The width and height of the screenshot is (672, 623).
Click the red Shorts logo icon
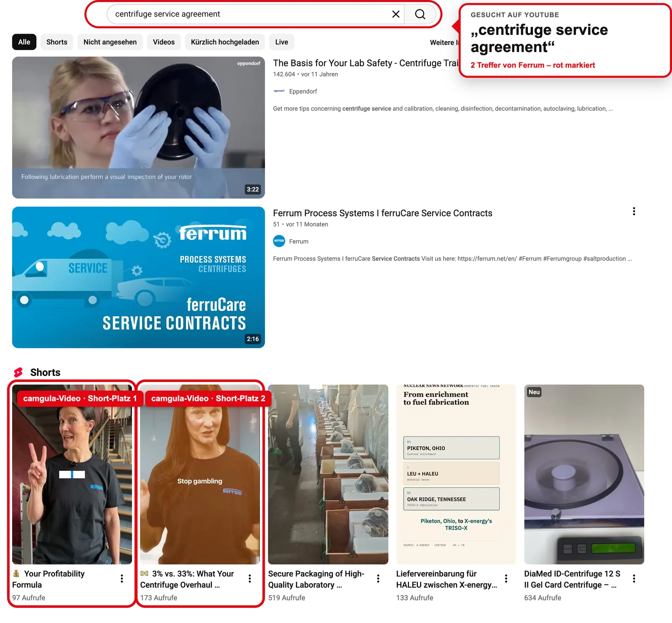18,372
